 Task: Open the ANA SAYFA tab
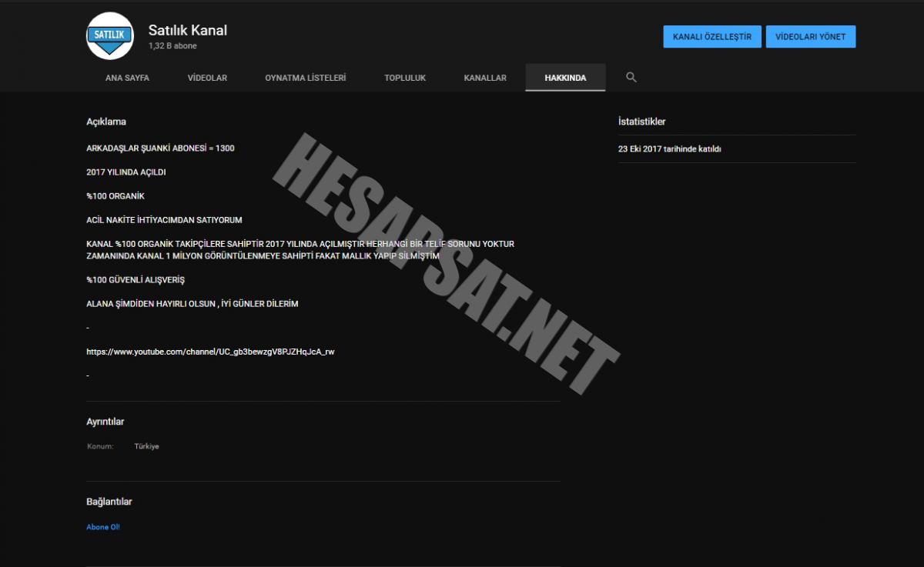point(127,78)
